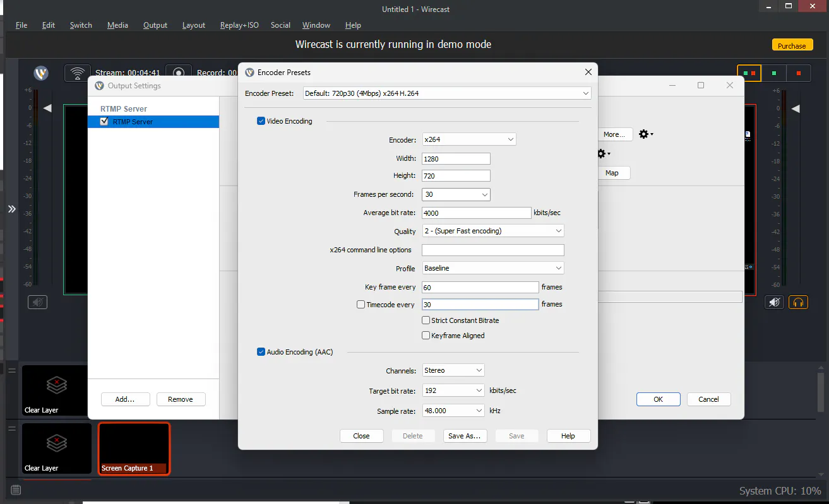Open the Social menu

click(280, 25)
